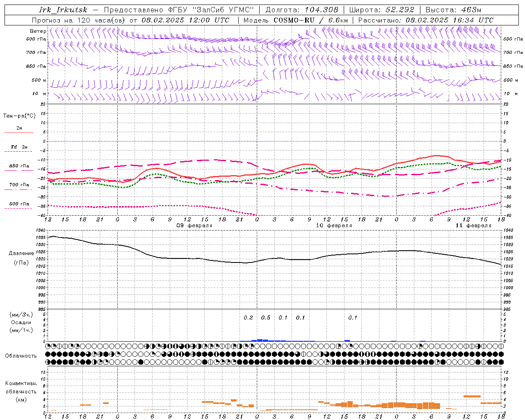Image resolution: width=525 pixels, height=420 pixels.
Task: Select the Долгота: 104.308 value
Action: tap(302, 10)
